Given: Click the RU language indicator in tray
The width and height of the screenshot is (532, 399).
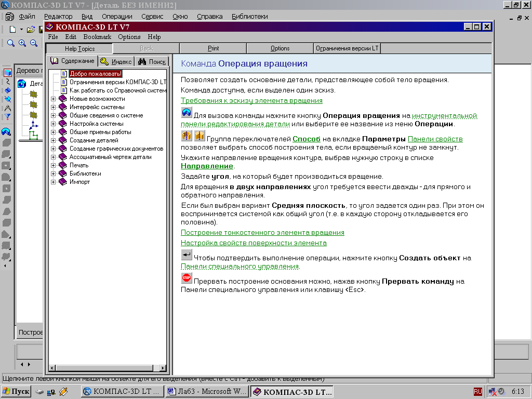Looking at the screenshot, I should tap(478, 392).
